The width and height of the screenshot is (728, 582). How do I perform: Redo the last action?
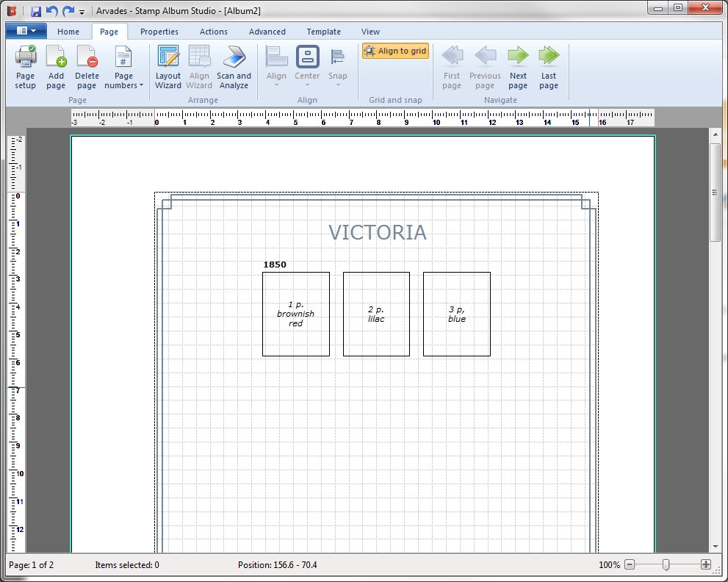(68, 11)
